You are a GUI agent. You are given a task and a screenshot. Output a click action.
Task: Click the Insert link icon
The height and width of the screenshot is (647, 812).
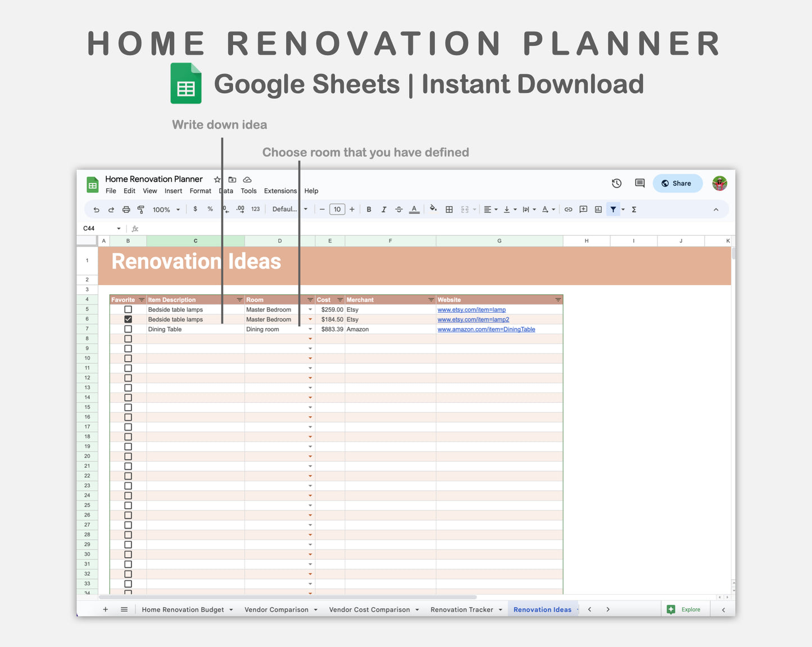click(568, 209)
